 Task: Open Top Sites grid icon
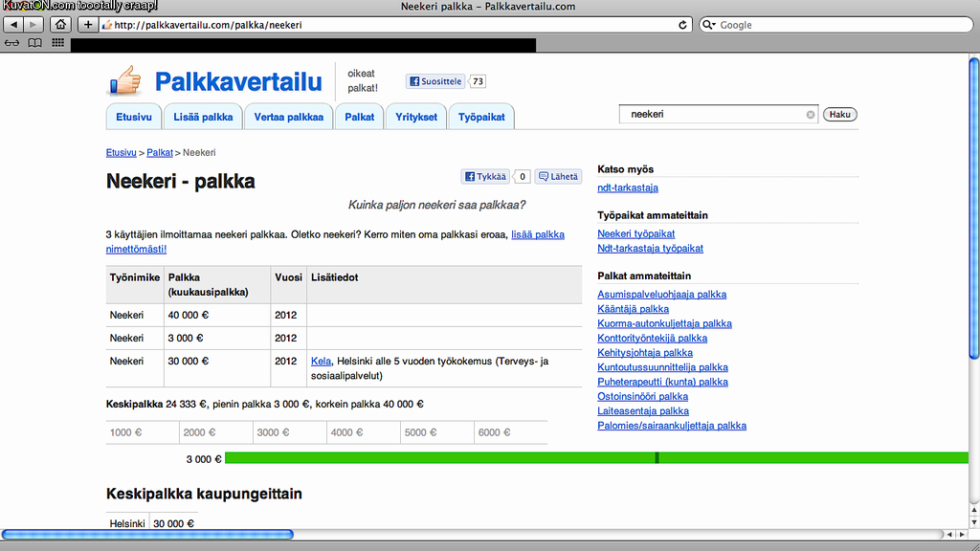click(x=58, y=43)
